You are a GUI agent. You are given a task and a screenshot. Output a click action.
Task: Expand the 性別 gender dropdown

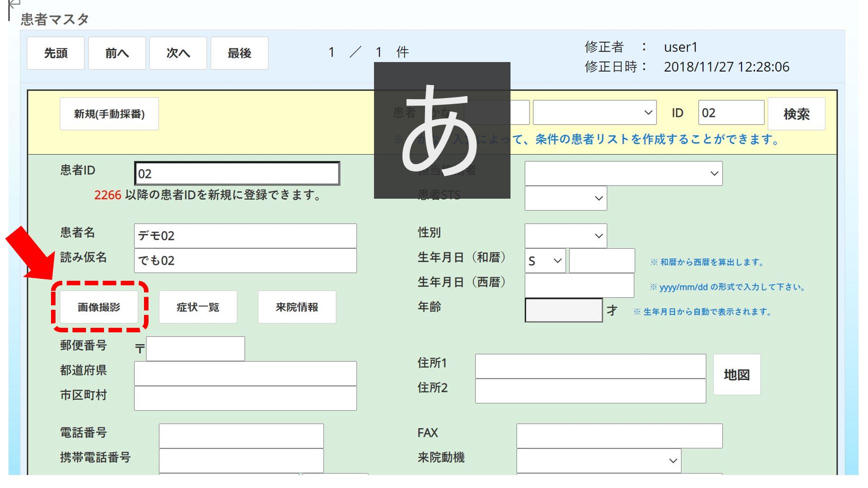point(565,236)
